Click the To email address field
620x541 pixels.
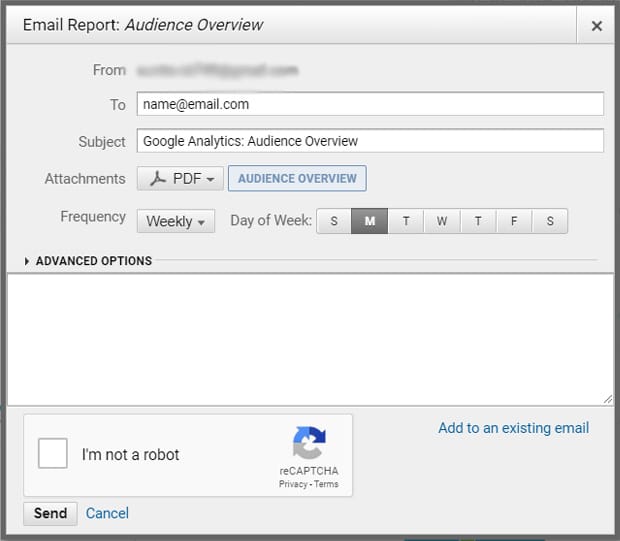coord(370,104)
